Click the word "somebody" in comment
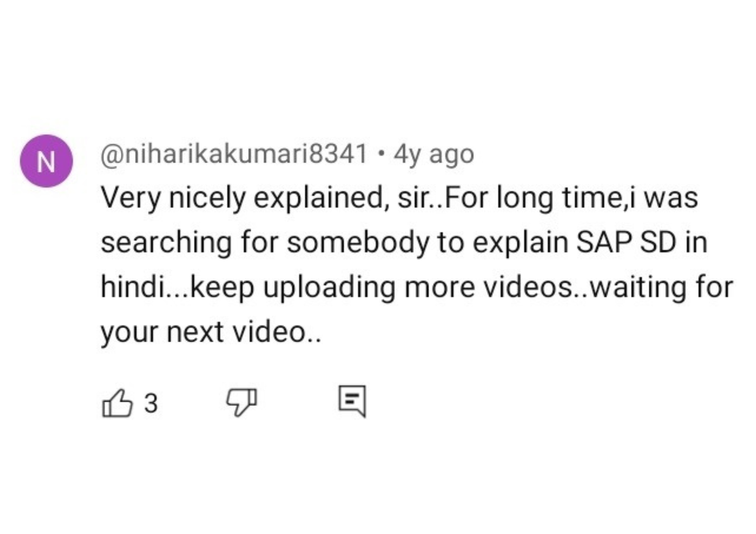Image resolution: width=756 pixels, height=534 pixels. pyautogui.click(x=358, y=242)
